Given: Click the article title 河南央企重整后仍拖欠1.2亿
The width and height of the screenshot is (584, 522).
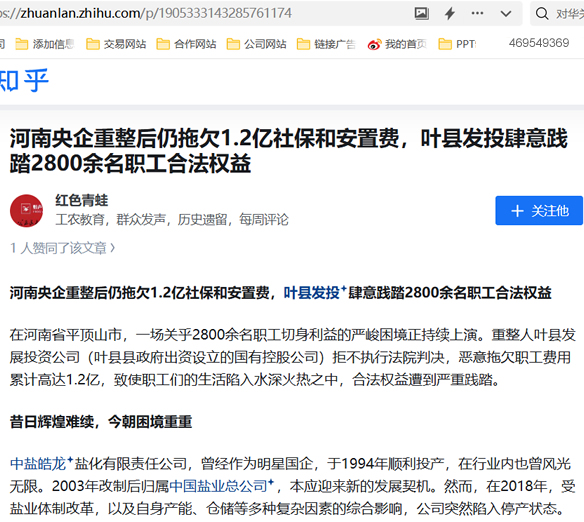Looking at the screenshot, I should tap(289, 151).
